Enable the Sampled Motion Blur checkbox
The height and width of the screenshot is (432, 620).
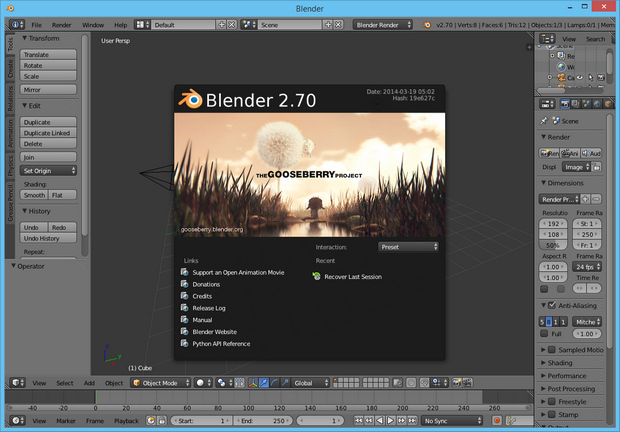(x=552, y=349)
